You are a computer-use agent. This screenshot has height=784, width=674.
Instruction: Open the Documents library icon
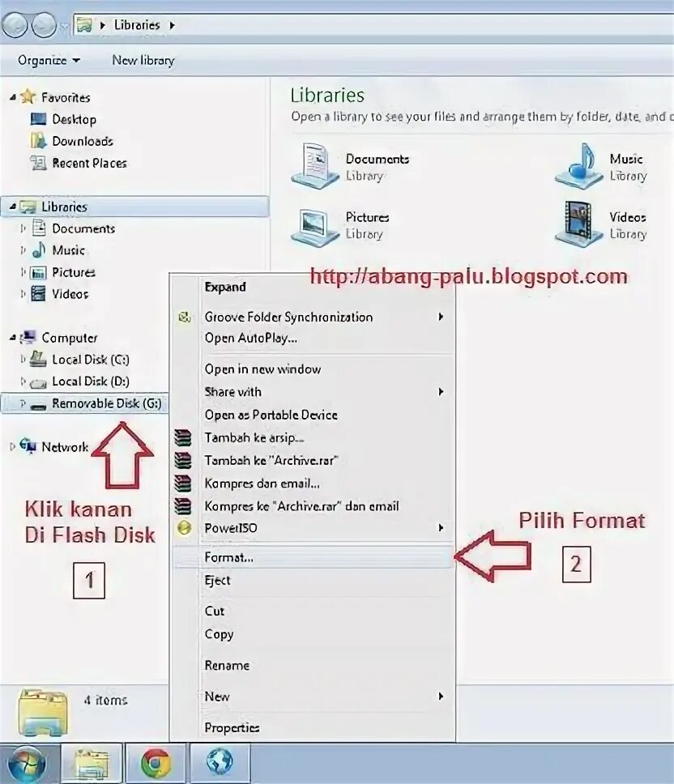(x=310, y=165)
